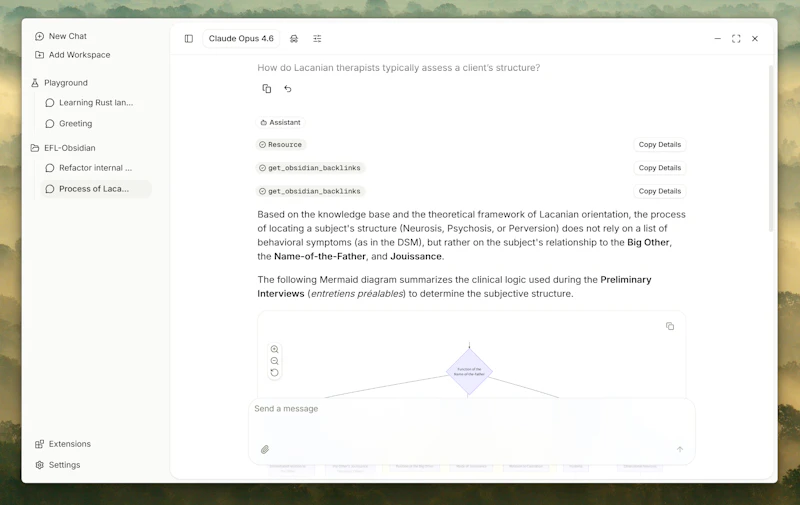Click the Assistant label badge
This screenshot has width=800, height=505.
tap(280, 122)
